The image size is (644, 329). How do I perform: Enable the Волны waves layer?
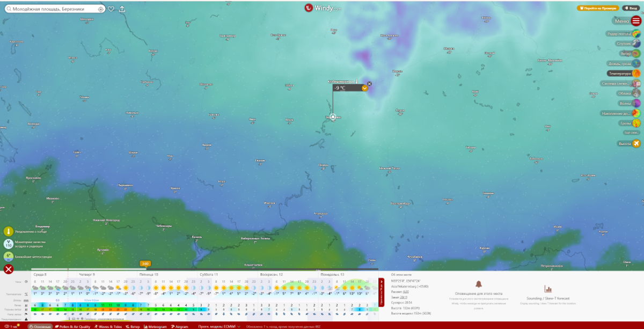point(636,103)
